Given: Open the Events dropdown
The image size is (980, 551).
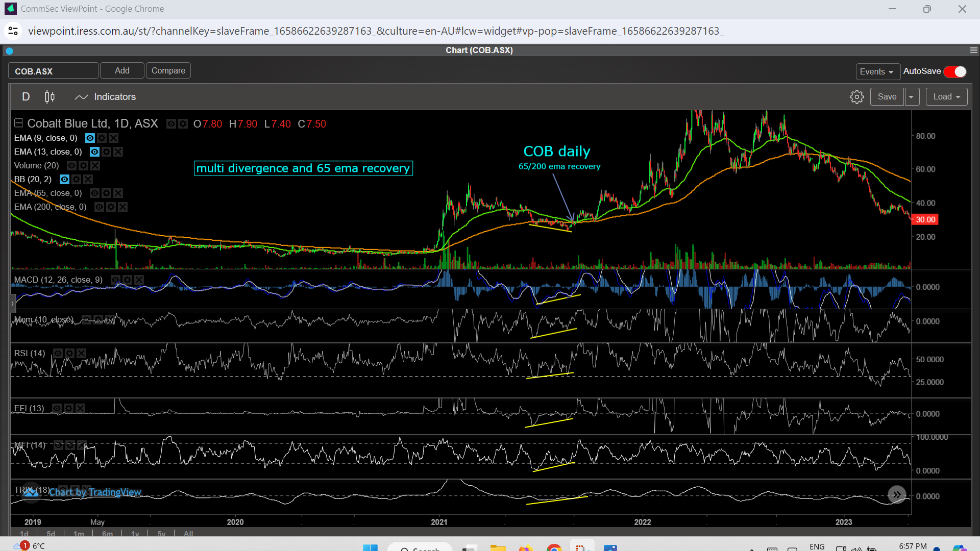Looking at the screenshot, I should [x=877, y=71].
